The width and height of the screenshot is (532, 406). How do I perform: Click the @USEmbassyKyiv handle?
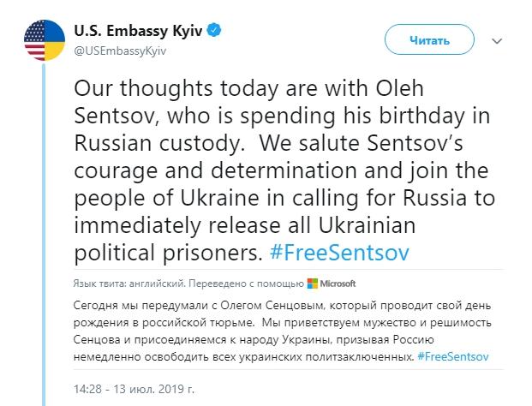tap(121, 51)
